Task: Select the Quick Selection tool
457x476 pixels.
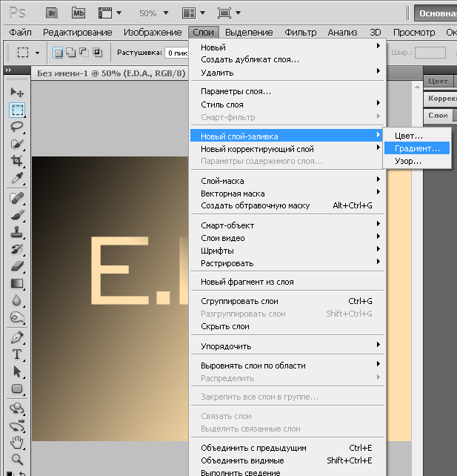Action: (x=17, y=144)
